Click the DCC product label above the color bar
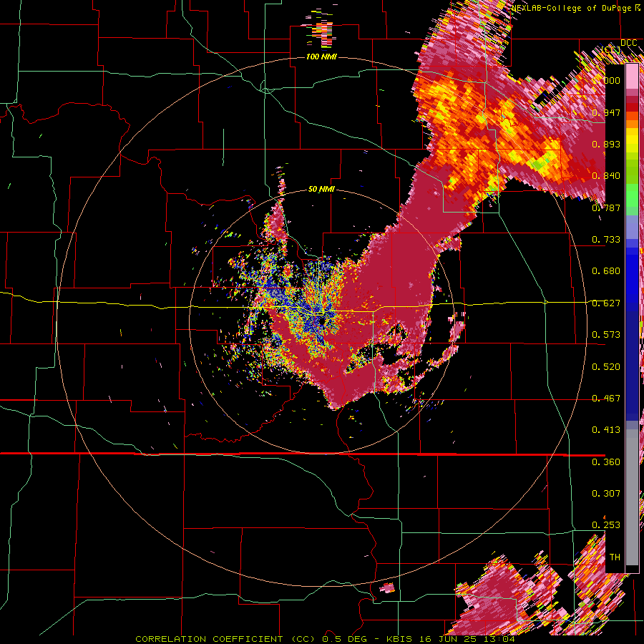This screenshot has width=644, height=644. tap(628, 43)
